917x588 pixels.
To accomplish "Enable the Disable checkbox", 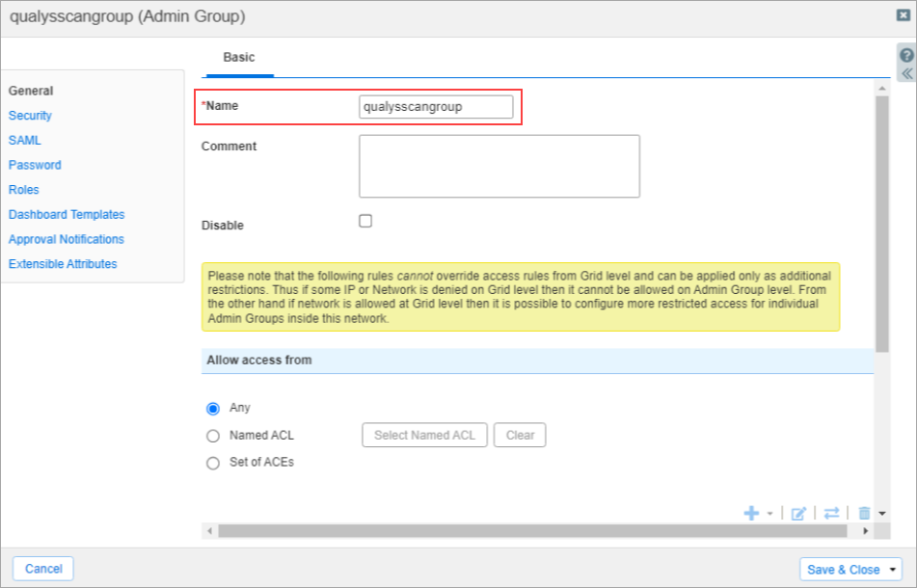I will click(x=364, y=220).
